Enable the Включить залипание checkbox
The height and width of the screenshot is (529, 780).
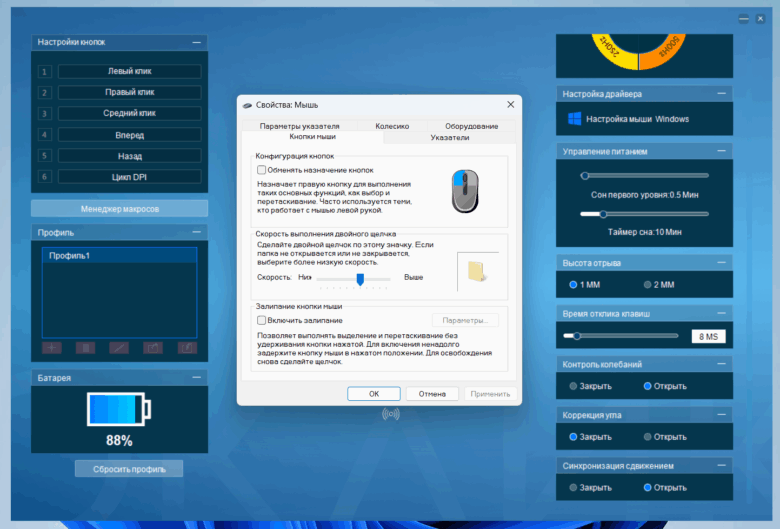(x=261, y=320)
